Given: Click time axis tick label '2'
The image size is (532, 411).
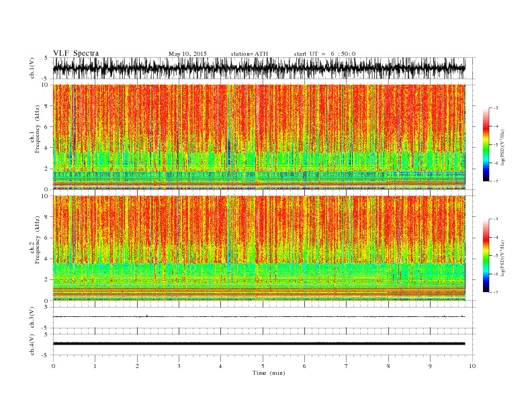Looking at the screenshot, I should coord(137,366).
